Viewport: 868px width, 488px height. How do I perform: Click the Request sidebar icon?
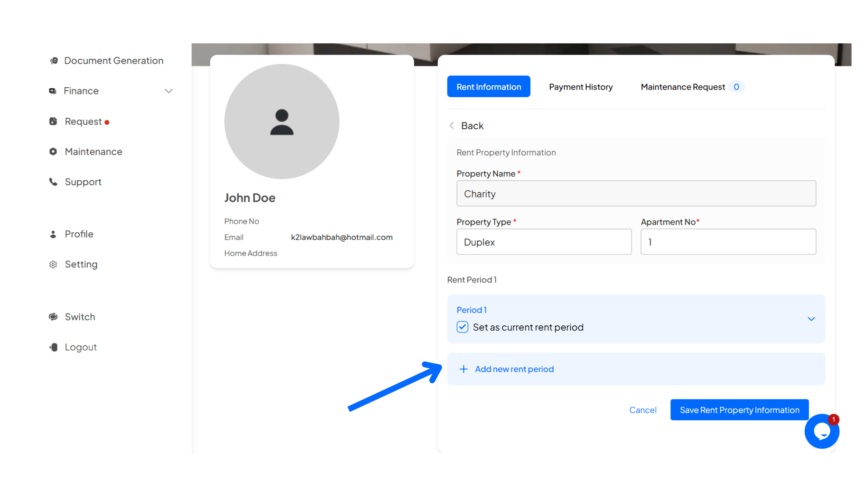coord(53,121)
